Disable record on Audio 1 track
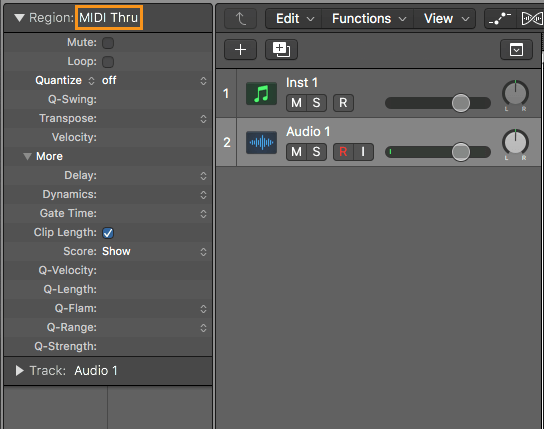 (343, 152)
